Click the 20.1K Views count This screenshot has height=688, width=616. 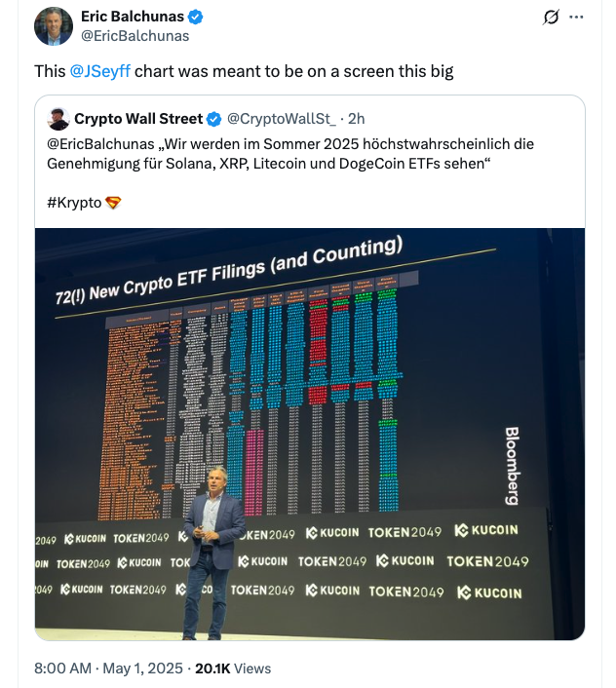pos(233,669)
